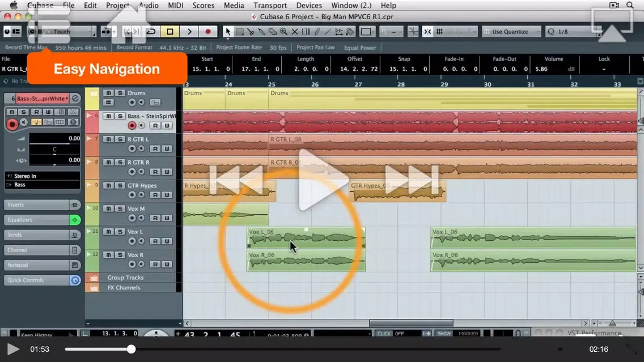Screen dimensions: 644x362
Task: Click the Notepad icon in Inspector
Action: pos(75,265)
